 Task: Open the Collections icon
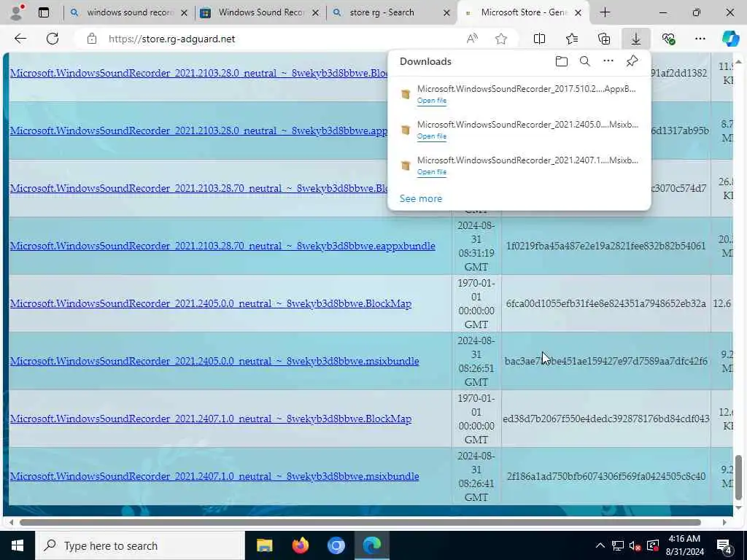point(603,39)
